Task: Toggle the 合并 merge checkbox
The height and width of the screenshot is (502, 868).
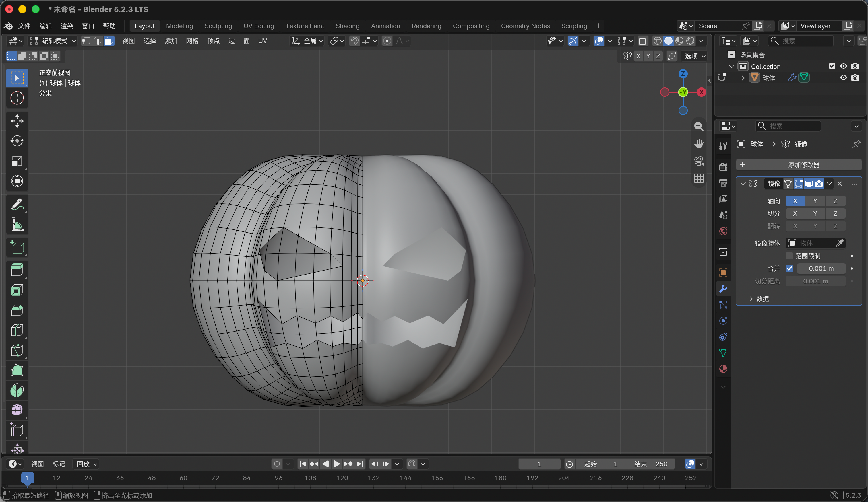Action: 789,268
